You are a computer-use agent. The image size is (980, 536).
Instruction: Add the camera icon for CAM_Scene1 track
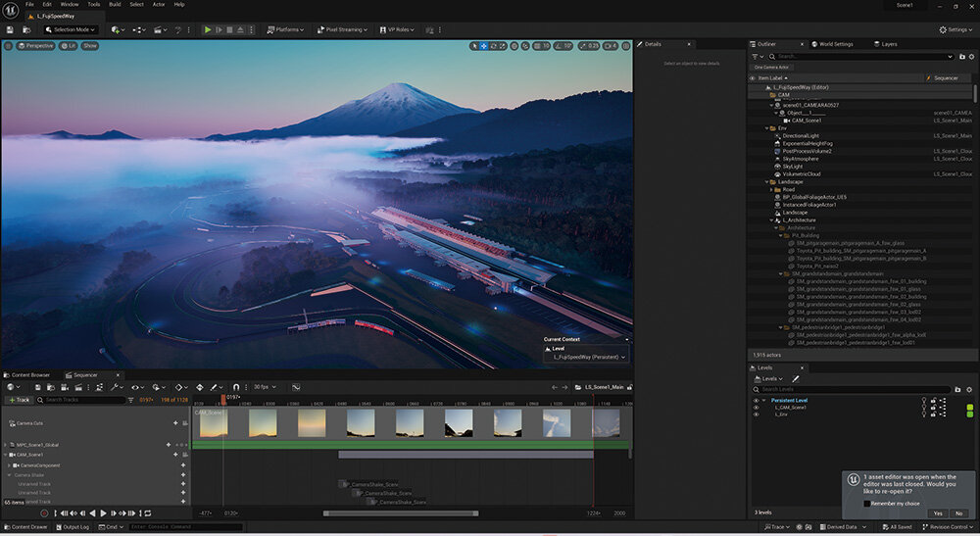183,455
